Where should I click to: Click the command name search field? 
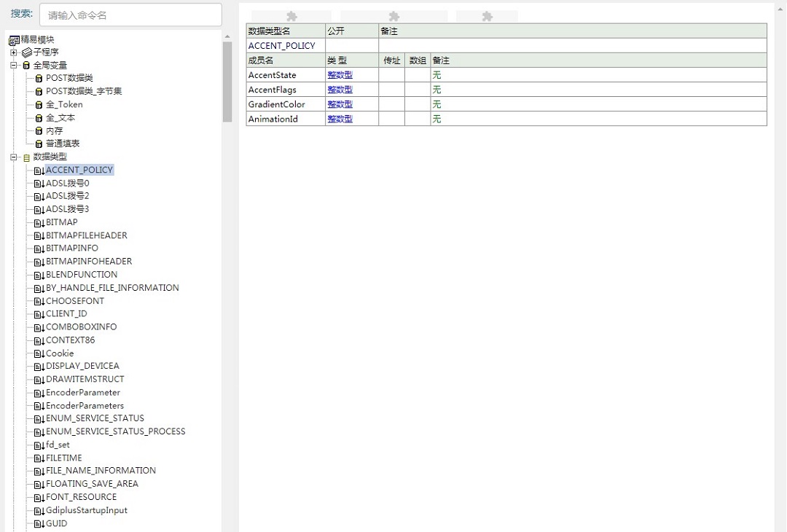[x=130, y=15]
